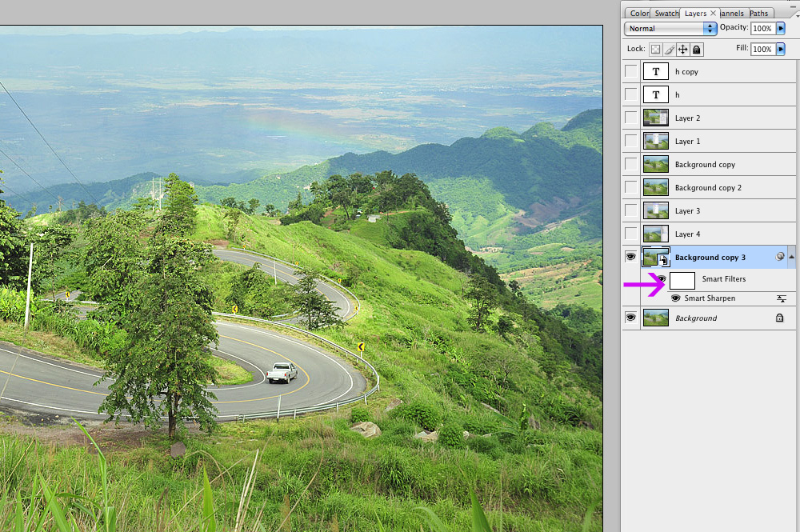Open Smart Sharpen blending options icon
The image size is (800, 532).
pos(782,298)
